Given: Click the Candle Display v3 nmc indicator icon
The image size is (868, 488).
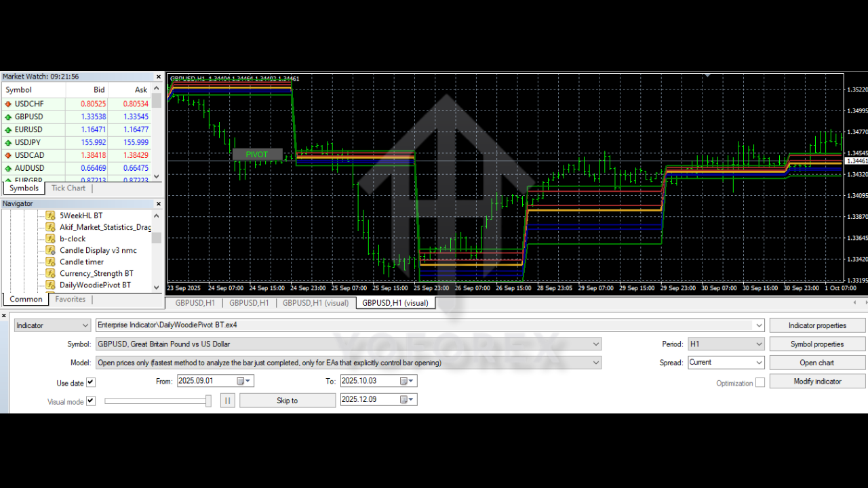Looking at the screenshot, I should (x=52, y=250).
